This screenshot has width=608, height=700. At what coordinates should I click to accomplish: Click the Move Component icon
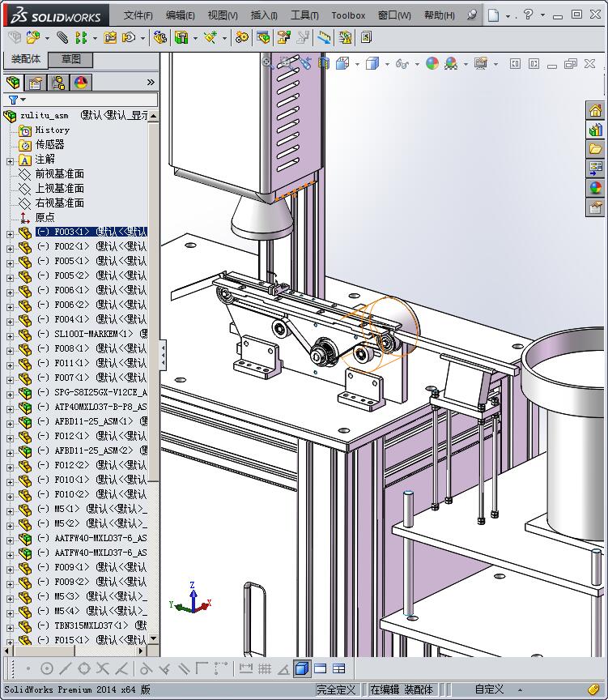[129, 37]
